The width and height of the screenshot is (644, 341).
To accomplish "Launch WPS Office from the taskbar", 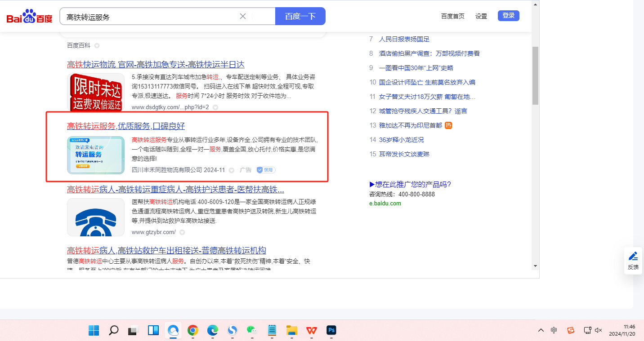I will click(x=312, y=331).
